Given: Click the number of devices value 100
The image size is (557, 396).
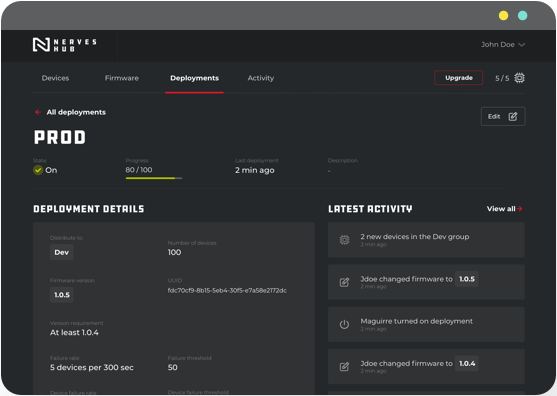Looking at the screenshot, I should 174,252.
